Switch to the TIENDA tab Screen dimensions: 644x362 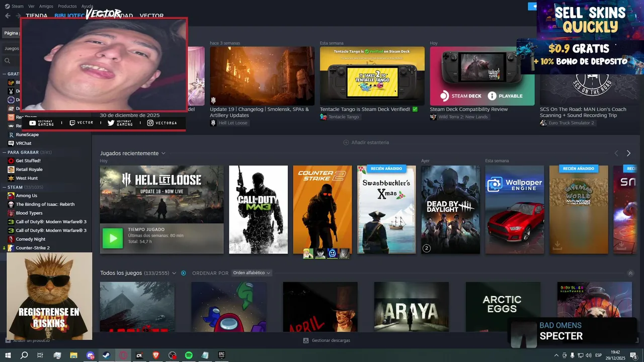pos(37,16)
